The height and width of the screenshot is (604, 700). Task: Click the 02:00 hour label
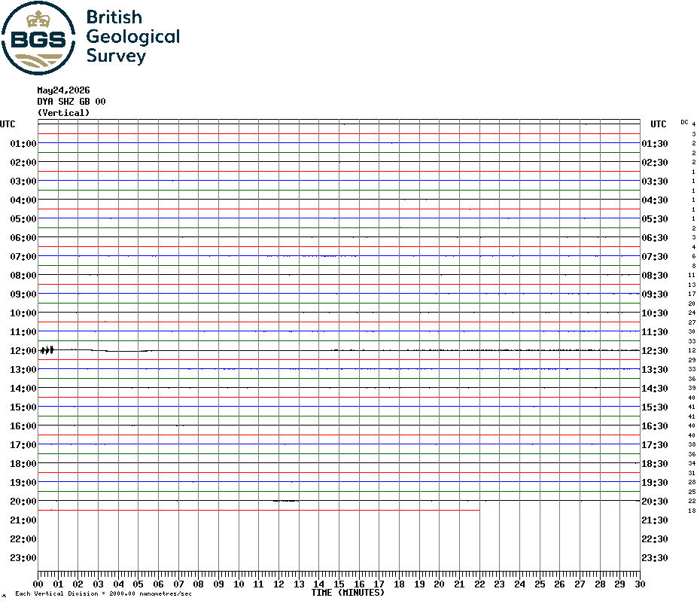coord(23,162)
